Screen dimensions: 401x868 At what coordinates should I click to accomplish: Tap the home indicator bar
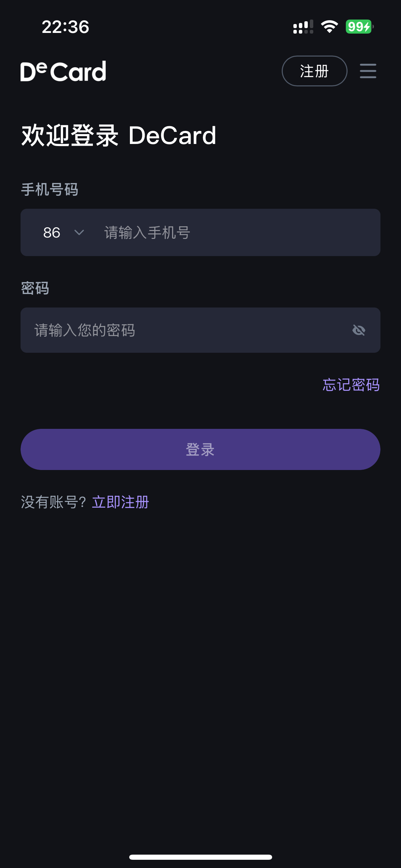(x=200, y=857)
